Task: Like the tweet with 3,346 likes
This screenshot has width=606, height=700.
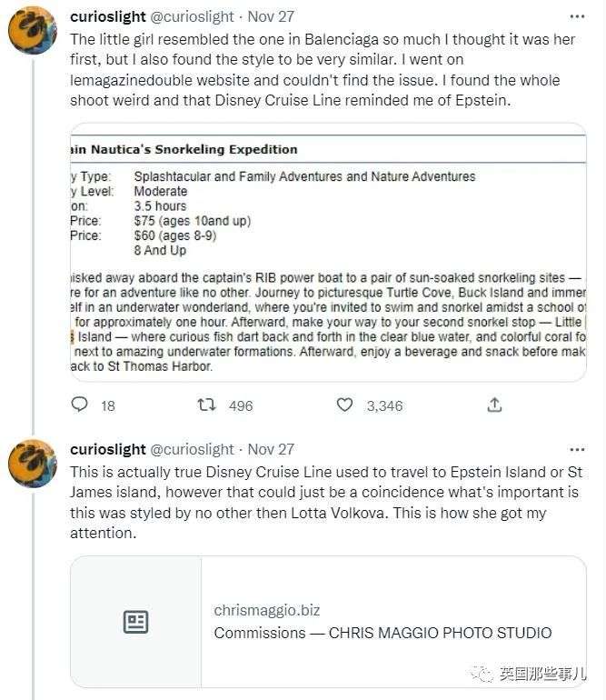Action: [x=344, y=405]
